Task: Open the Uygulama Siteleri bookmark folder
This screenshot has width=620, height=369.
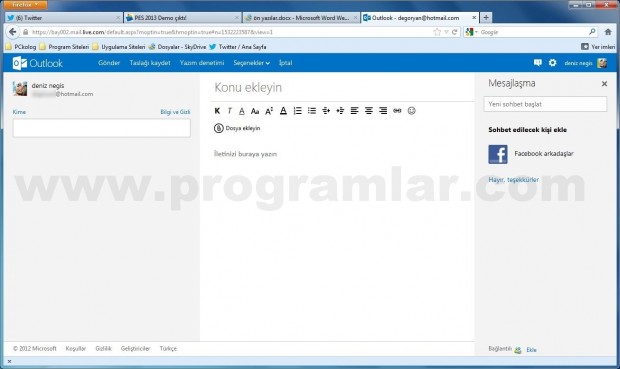Action: 119,47
